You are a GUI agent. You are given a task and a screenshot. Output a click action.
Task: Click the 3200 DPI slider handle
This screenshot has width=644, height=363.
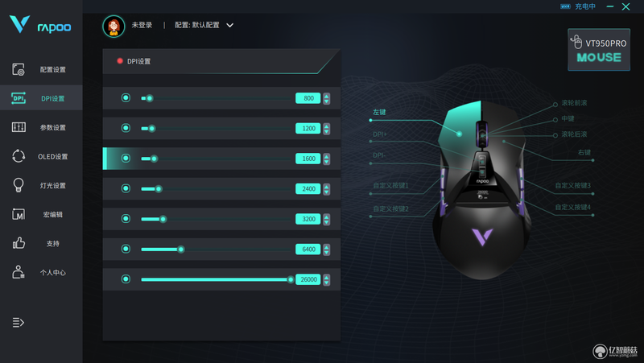click(x=163, y=219)
